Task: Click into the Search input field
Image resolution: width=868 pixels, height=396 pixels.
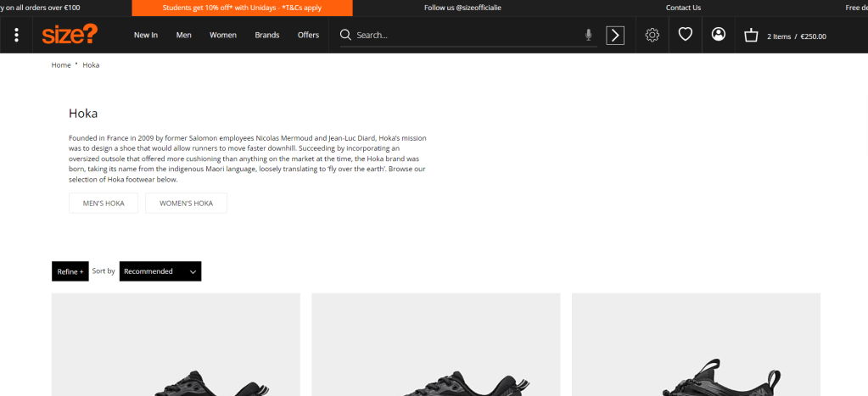Action: [x=467, y=36]
